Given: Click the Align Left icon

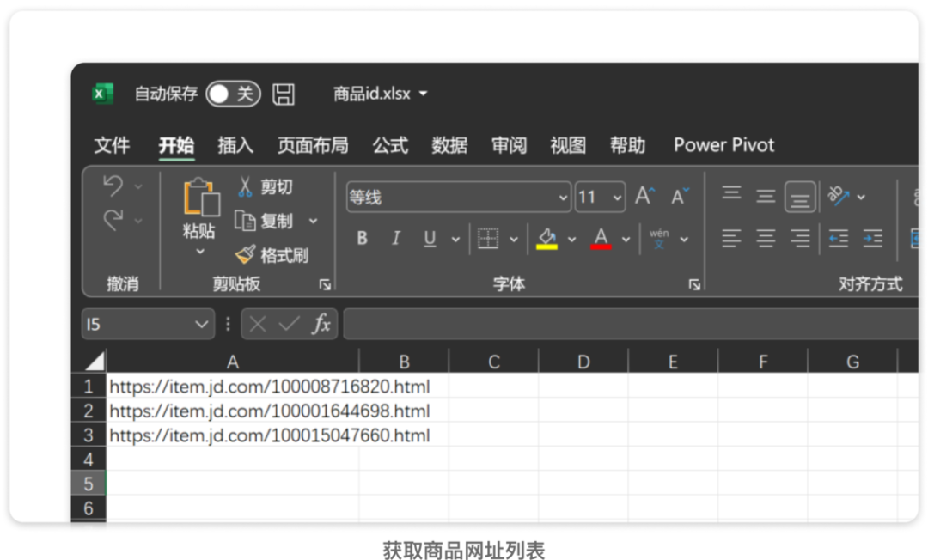Looking at the screenshot, I should [x=731, y=238].
